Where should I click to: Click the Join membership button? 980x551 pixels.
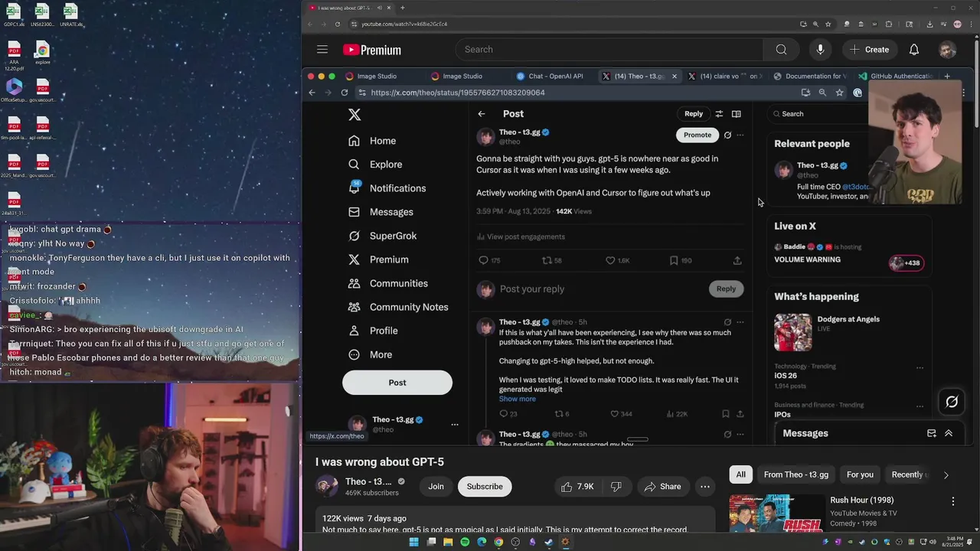[x=436, y=487]
